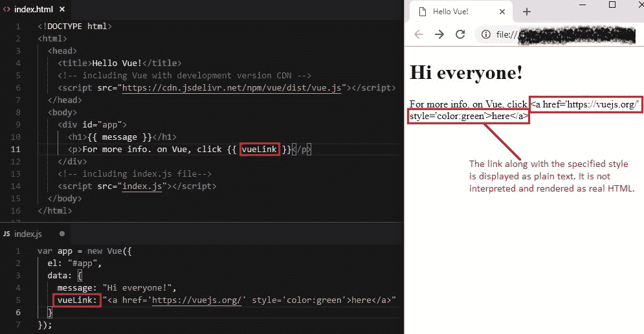Click the HTML file icon on index.html tab
This screenshot has width=644, height=334.
(6, 9)
